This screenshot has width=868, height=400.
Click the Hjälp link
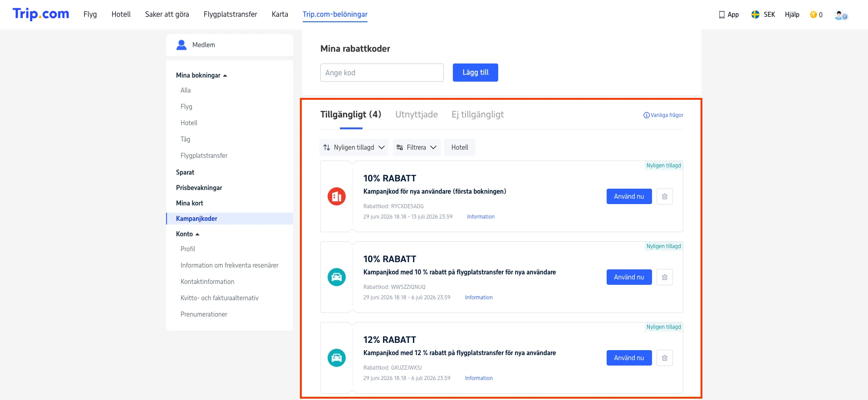tap(792, 15)
